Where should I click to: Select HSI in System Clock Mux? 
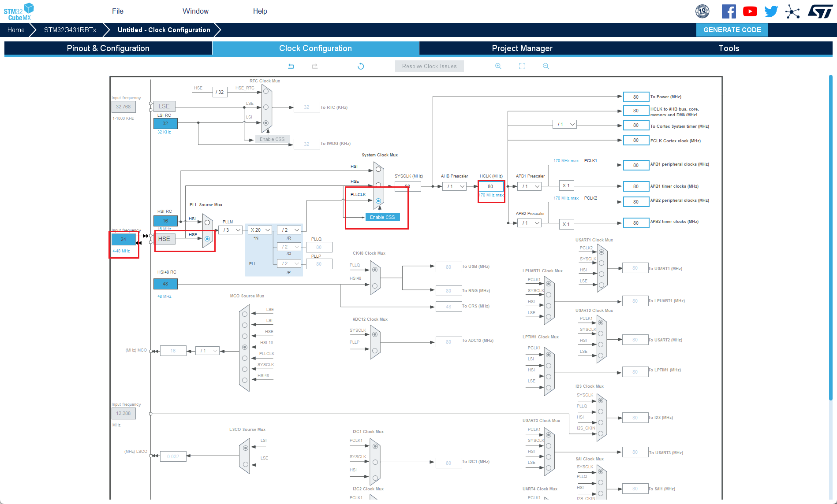(378, 169)
